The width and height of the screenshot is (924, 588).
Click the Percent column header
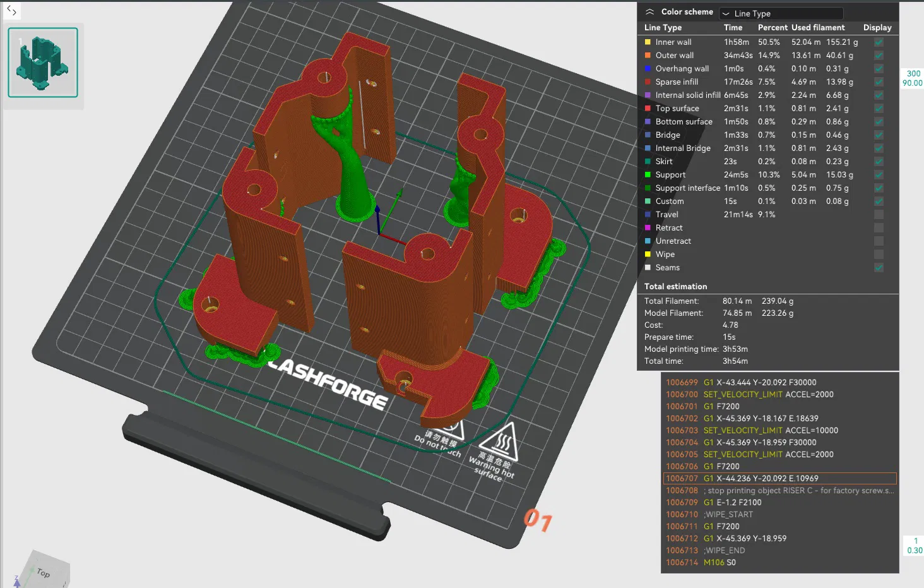pos(773,28)
